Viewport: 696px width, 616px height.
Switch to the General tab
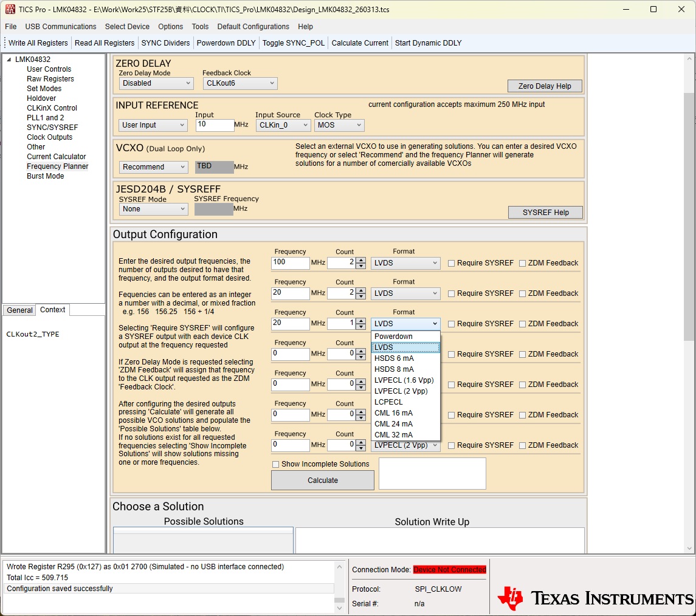tap(19, 310)
